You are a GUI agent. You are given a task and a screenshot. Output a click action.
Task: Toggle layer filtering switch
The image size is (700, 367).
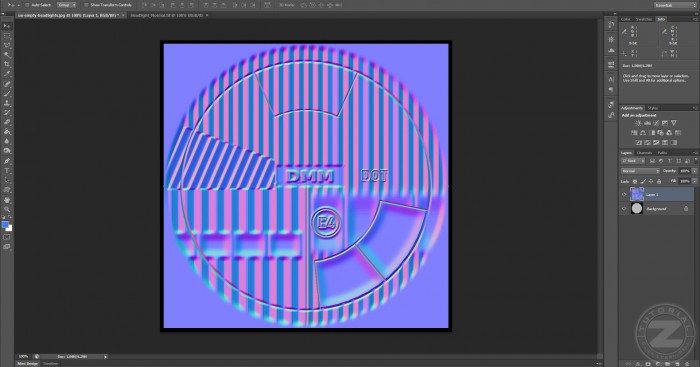696,161
